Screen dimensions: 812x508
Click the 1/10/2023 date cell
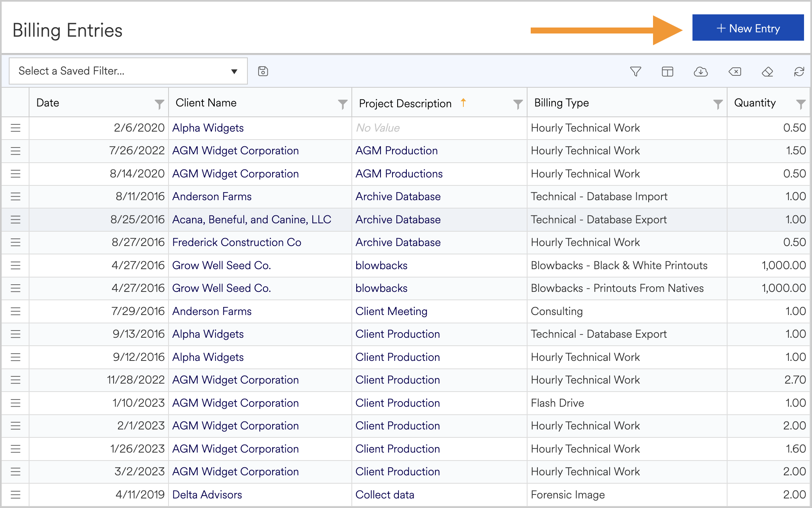[99, 403]
